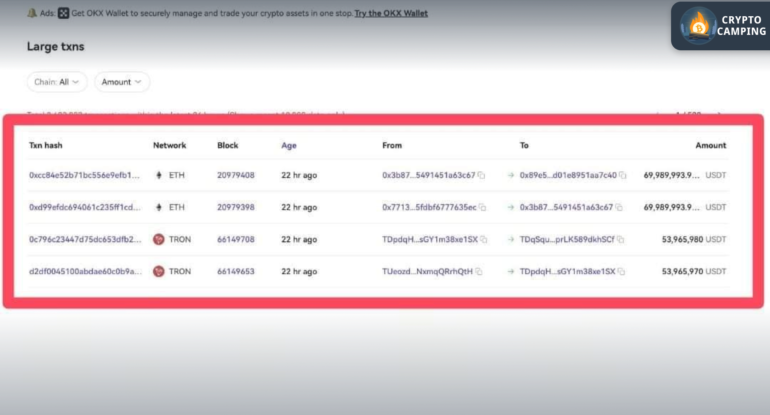Copy the To address 0x89e5...d01e8951aa7c40
Image resolution: width=770 pixels, height=415 pixels.
pos(622,176)
